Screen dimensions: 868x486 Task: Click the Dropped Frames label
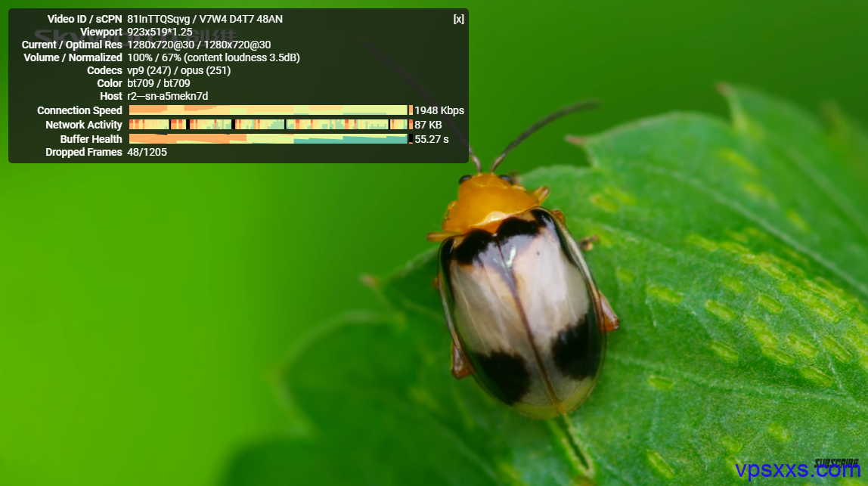[84, 152]
